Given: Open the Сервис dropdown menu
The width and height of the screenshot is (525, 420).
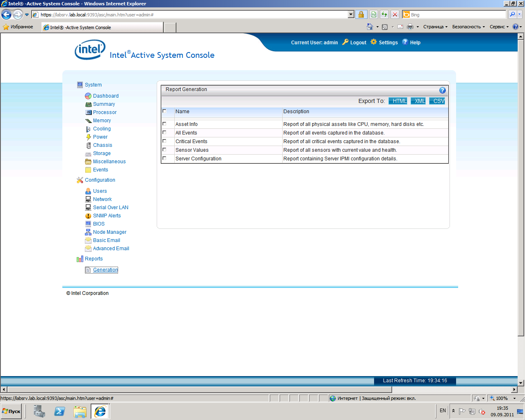Looking at the screenshot, I should coord(499,27).
